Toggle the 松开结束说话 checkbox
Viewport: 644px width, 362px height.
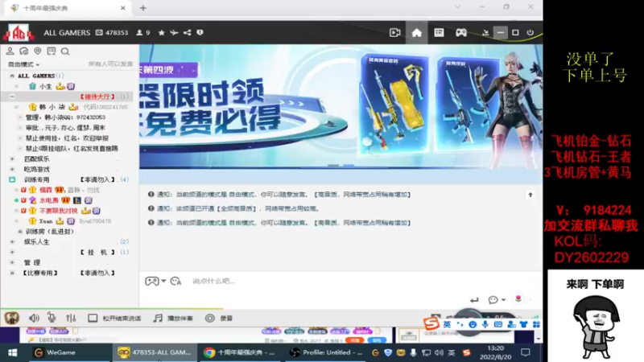pyautogui.click(x=93, y=318)
